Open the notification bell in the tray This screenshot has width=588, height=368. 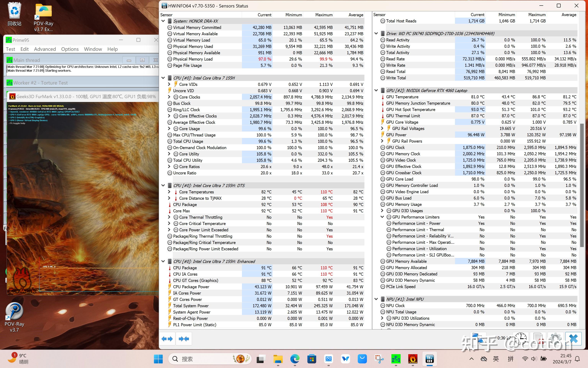[577, 359]
